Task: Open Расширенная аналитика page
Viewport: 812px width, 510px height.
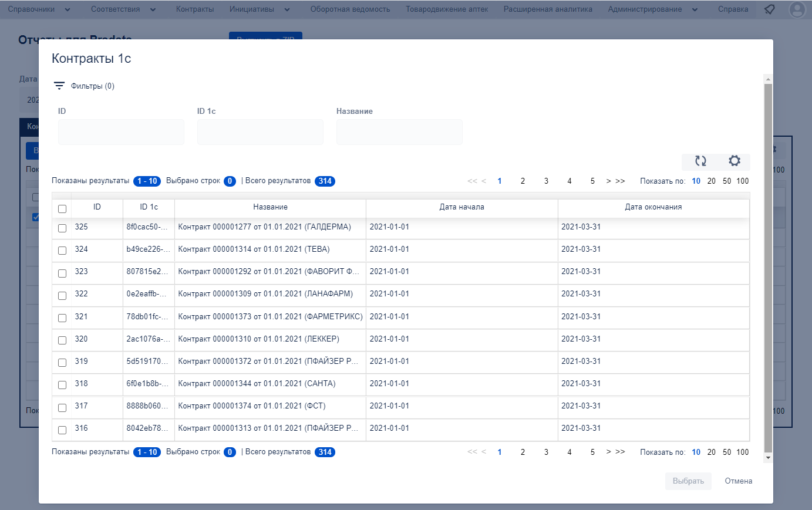Action: click(548, 9)
